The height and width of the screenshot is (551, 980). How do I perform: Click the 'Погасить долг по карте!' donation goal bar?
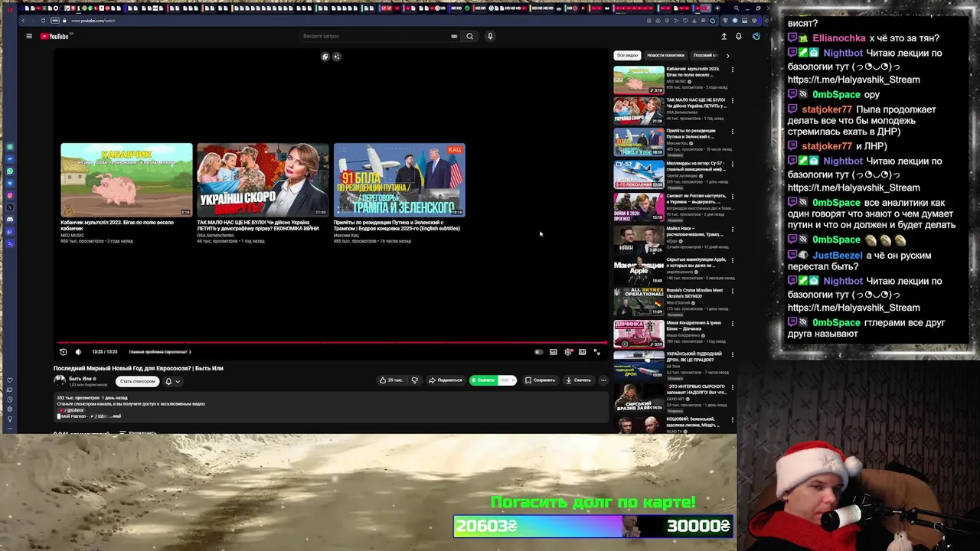point(593,526)
